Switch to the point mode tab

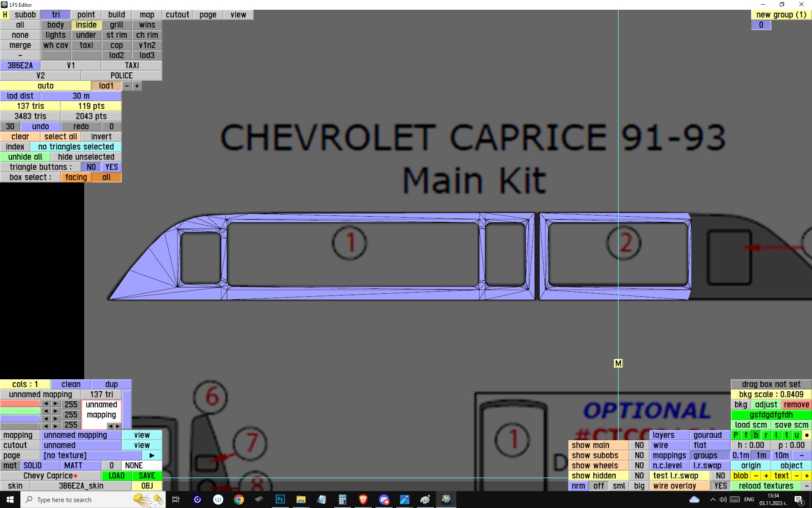[x=86, y=14]
